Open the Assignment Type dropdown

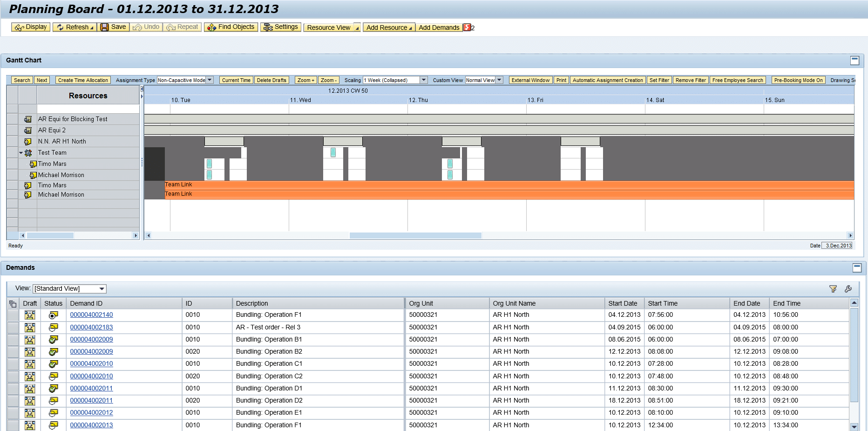[210, 80]
